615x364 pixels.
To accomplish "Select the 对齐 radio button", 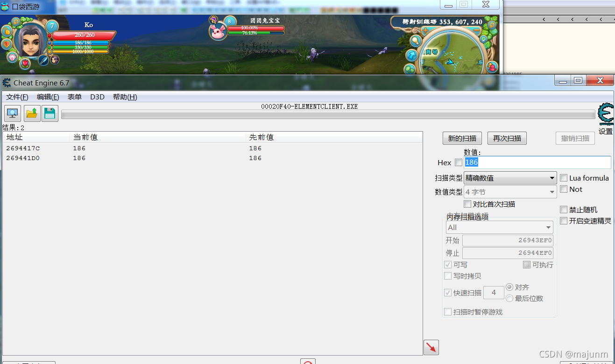I will [x=509, y=287].
